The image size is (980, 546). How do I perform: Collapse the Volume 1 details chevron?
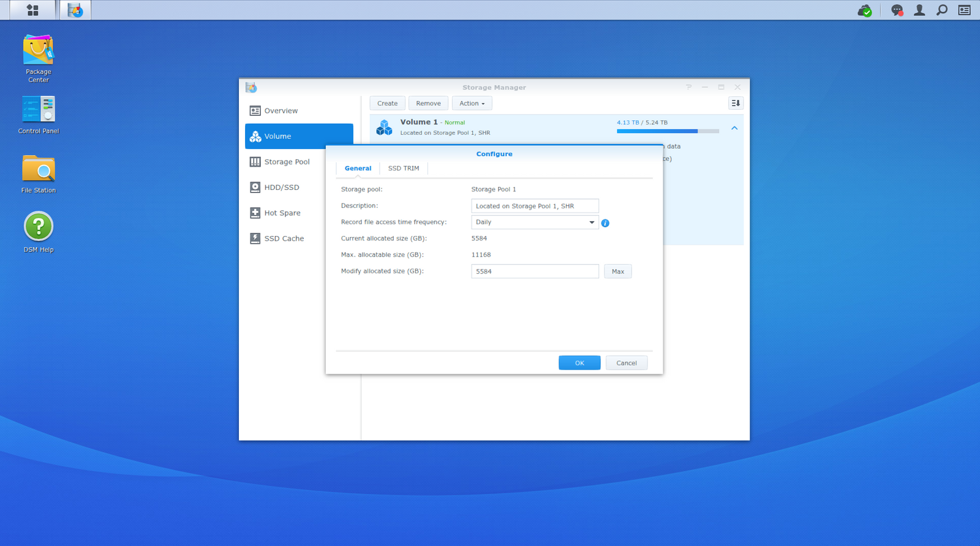coord(734,128)
